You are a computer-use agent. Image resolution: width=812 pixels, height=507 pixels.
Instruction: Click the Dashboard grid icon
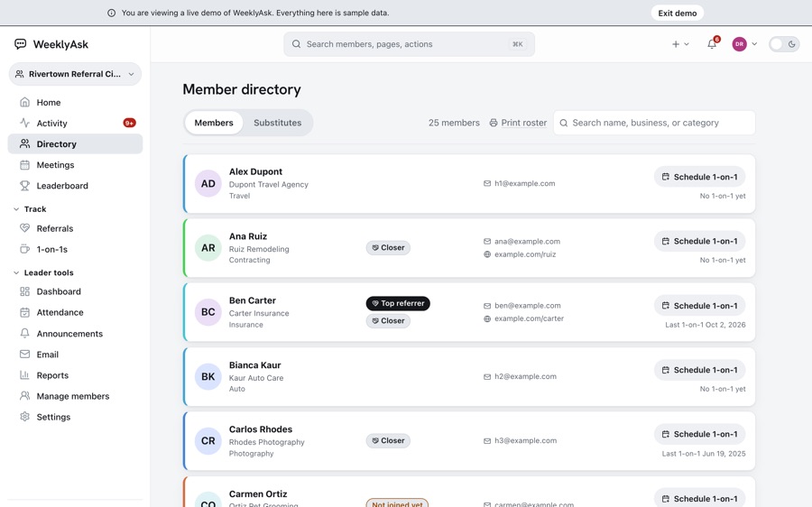tap(24, 291)
